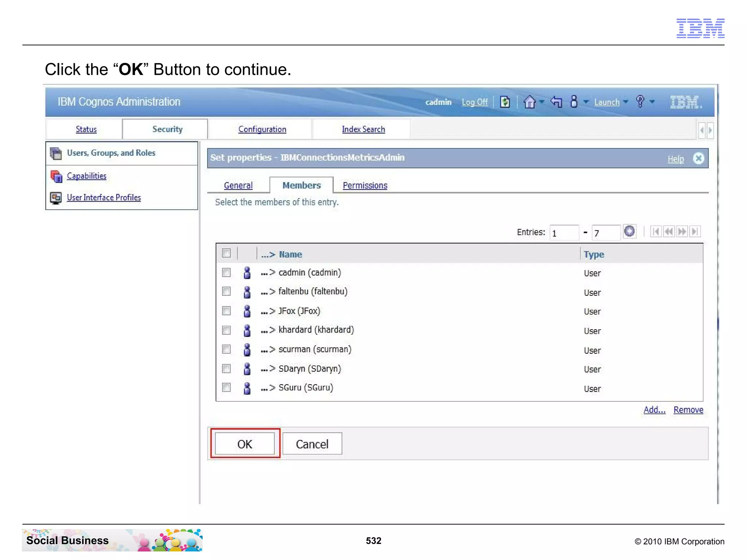This screenshot has width=747, height=560.
Task: Open the Index Search tab
Action: click(363, 129)
